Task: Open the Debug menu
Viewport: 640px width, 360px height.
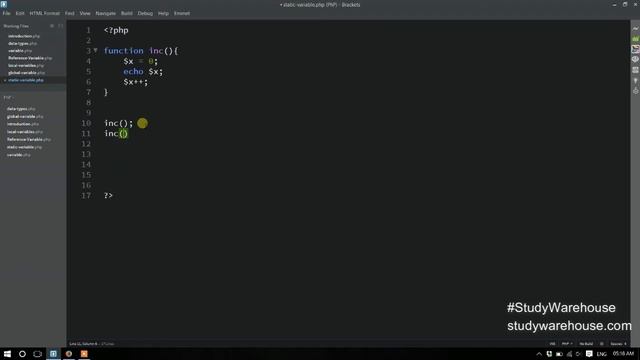Action: 145,13
